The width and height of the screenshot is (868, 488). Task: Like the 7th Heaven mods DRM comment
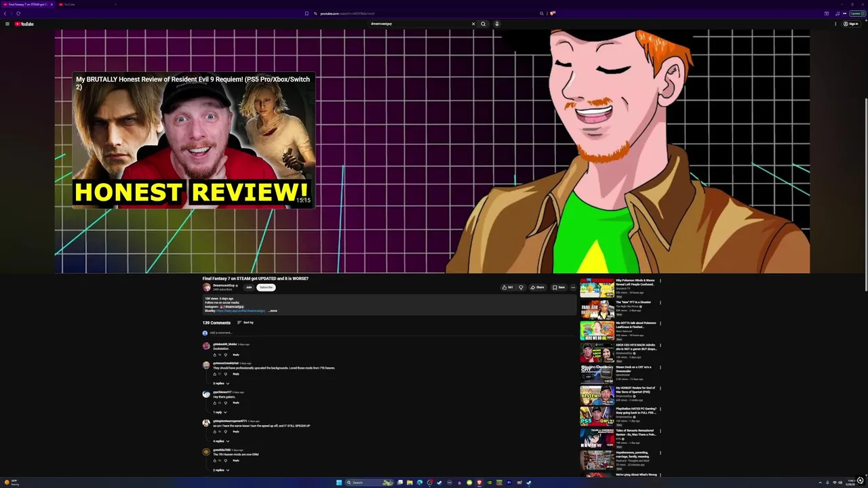(x=215, y=460)
